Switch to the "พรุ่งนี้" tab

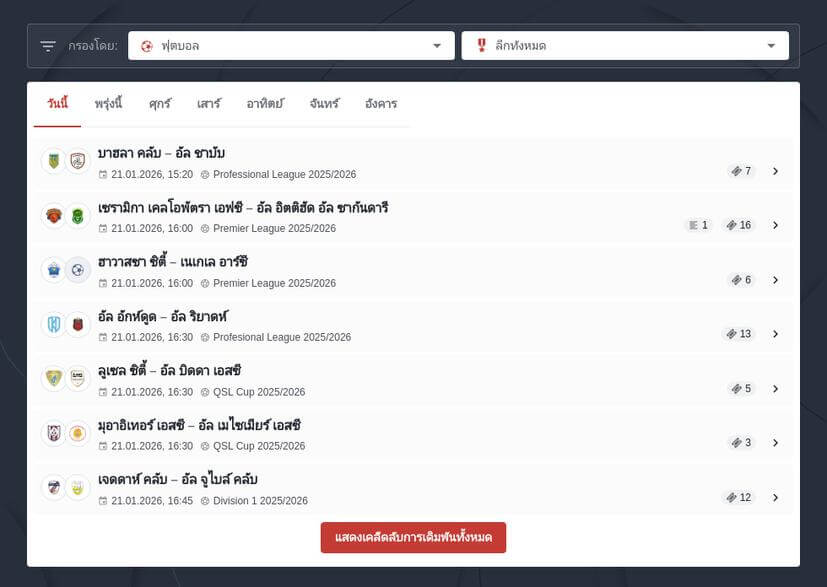click(108, 102)
